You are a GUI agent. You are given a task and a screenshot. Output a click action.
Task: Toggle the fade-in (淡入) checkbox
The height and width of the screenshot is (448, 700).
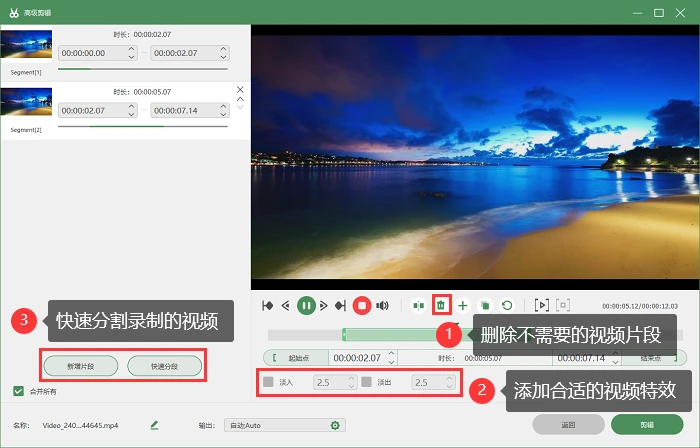(x=268, y=382)
